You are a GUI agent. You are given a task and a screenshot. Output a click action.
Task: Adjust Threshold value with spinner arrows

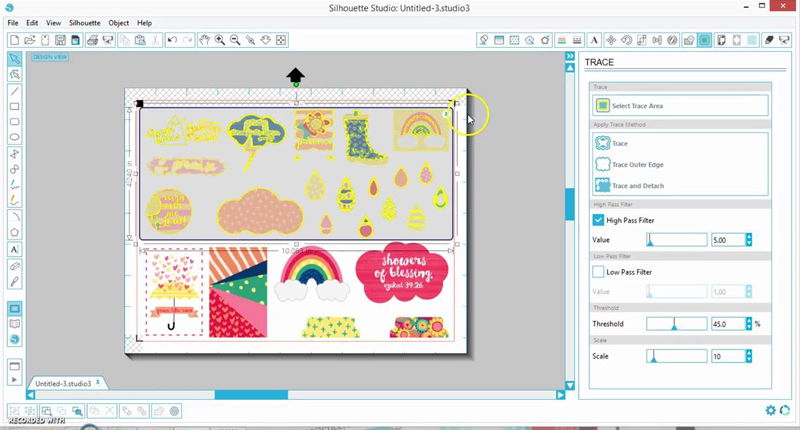coord(748,323)
